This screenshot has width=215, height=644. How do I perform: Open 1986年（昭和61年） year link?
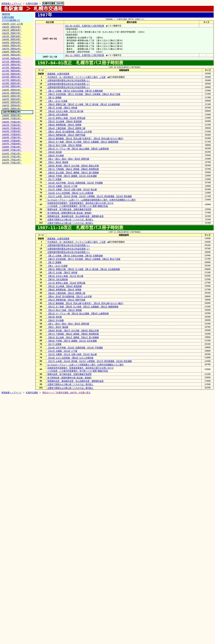12,109
